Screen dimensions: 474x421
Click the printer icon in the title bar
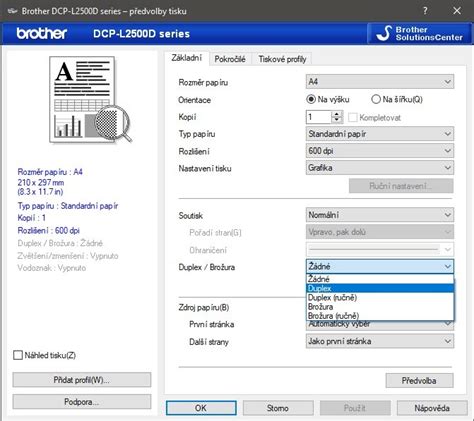click(12, 11)
